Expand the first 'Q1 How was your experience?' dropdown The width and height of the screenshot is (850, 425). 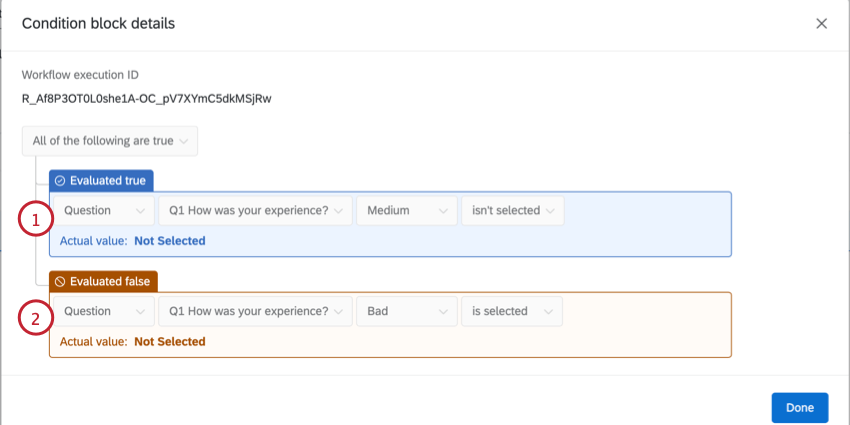[255, 210]
